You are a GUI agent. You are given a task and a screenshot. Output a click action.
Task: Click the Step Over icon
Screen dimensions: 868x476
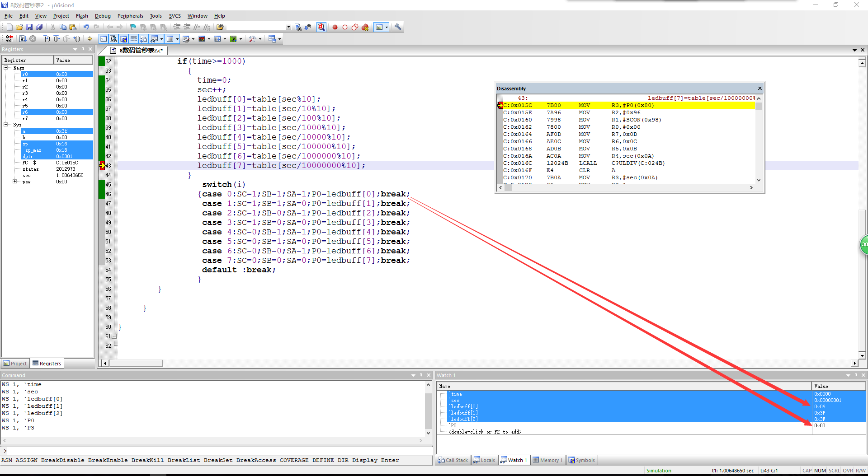tap(57, 39)
